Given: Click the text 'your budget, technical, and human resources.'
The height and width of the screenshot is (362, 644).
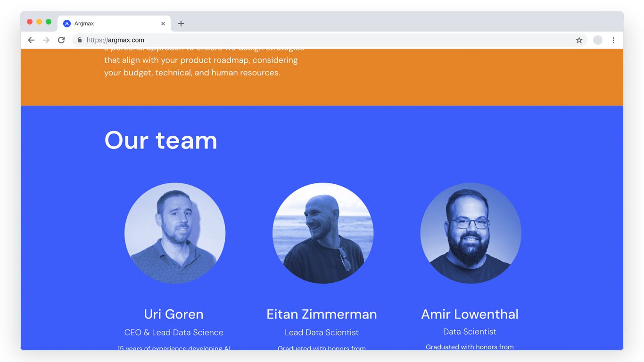Looking at the screenshot, I should (192, 73).
